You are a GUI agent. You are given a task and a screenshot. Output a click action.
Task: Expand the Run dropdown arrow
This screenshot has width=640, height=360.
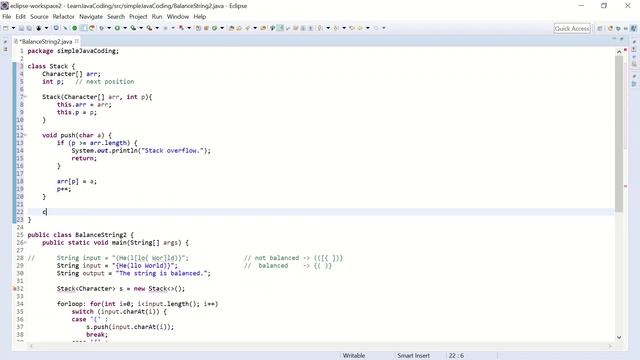click(125, 28)
